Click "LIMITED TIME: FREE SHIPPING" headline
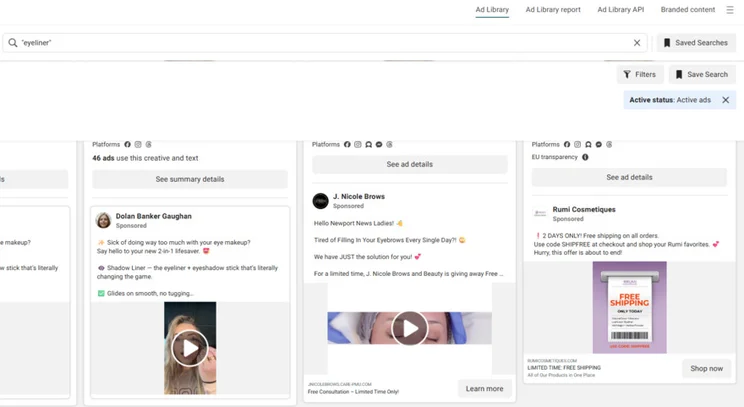Viewport: 744px width, 407px height. click(x=564, y=368)
